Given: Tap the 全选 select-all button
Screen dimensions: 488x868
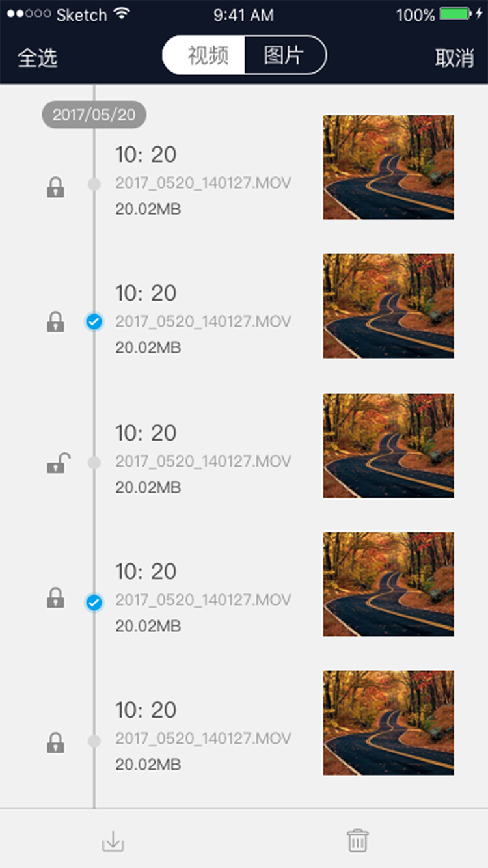Looking at the screenshot, I should tap(38, 58).
